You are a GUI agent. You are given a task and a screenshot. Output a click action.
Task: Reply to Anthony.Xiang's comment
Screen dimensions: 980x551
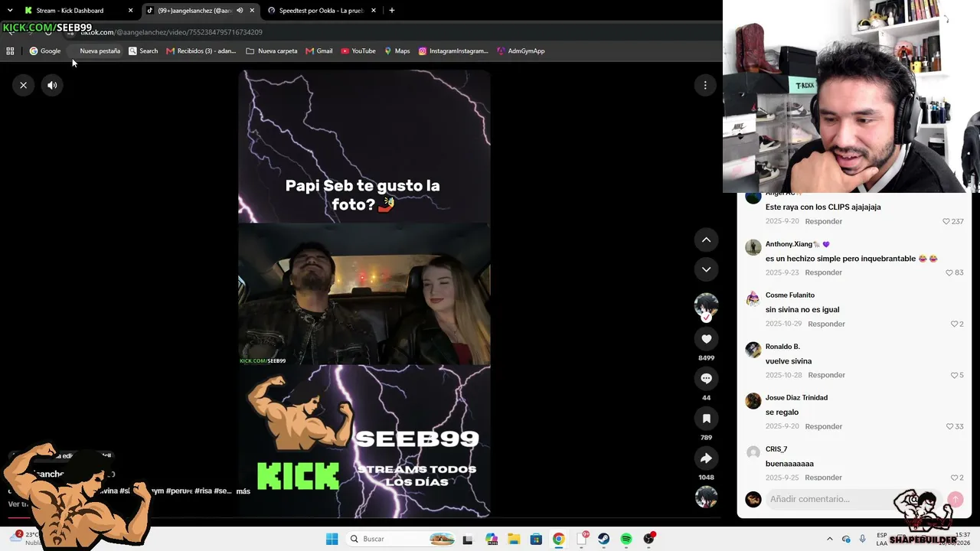pyautogui.click(x=823, y=272)
